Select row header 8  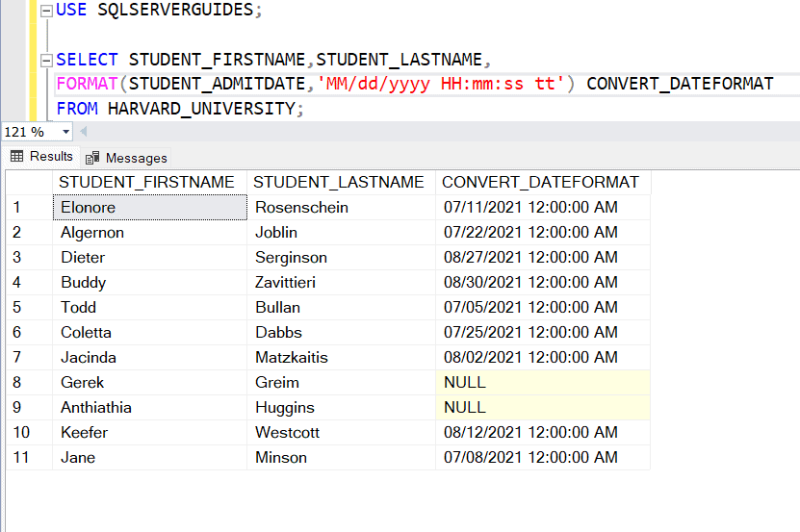[29, 382]
